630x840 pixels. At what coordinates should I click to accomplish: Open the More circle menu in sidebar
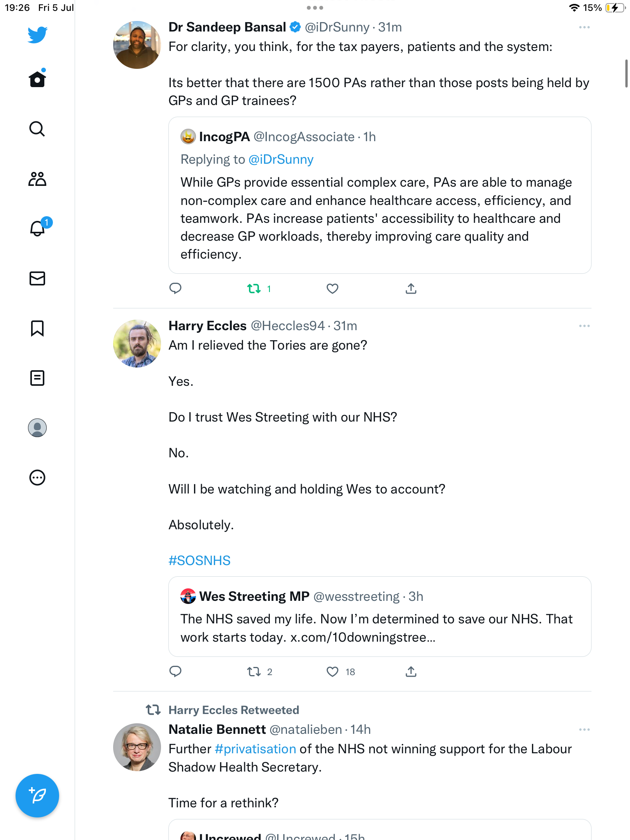tap(37, 478)
